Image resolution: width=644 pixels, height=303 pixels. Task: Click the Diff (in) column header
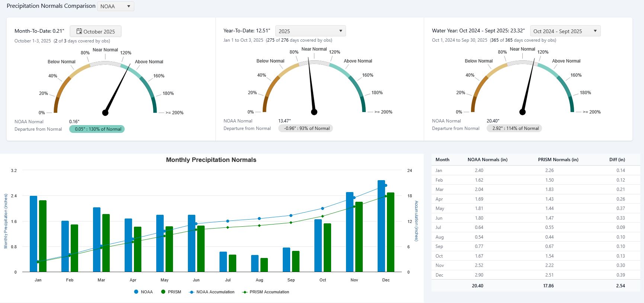point(617,160)
